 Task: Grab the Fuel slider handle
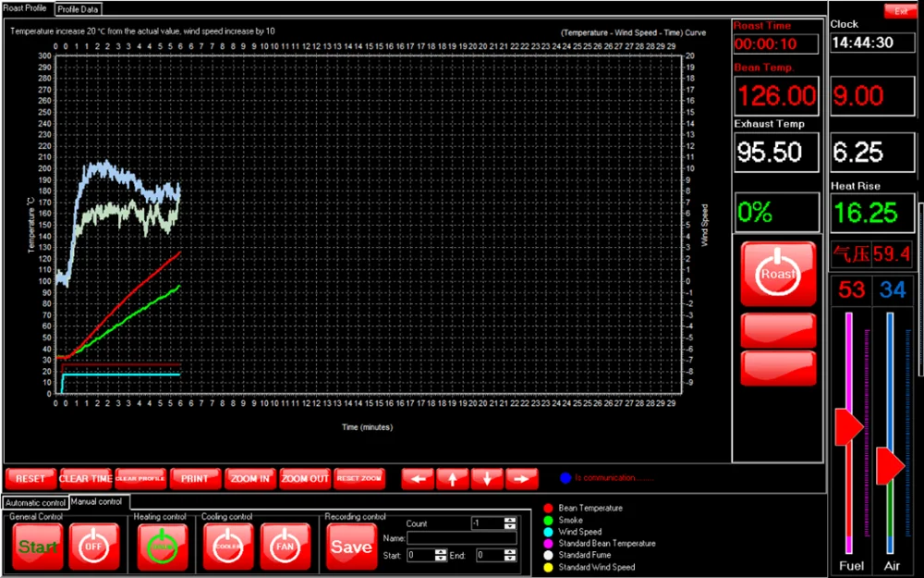[x=848, y=426]
